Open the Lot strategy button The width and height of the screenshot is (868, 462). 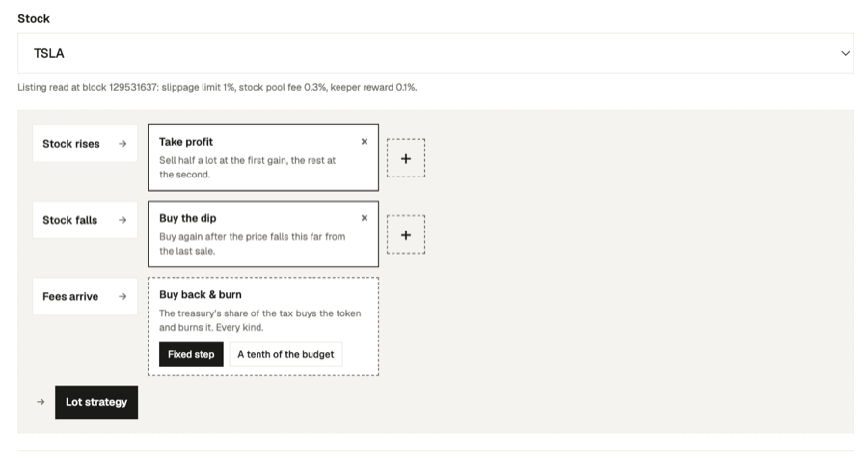pos(96,402)
